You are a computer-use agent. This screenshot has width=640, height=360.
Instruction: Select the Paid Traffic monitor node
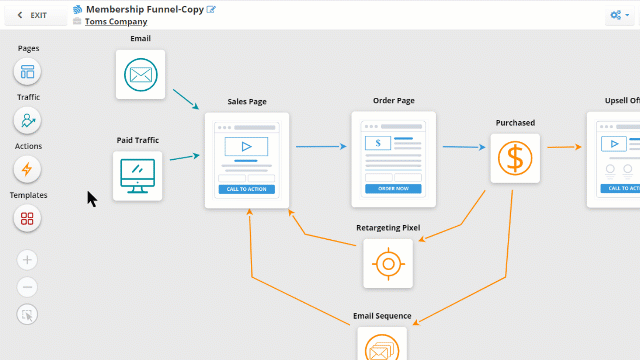tap(138, 176)
